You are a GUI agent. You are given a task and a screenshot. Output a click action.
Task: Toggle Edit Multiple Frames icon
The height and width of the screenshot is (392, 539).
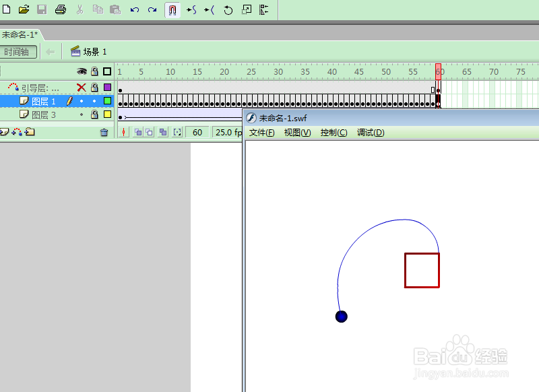point(163,132)
